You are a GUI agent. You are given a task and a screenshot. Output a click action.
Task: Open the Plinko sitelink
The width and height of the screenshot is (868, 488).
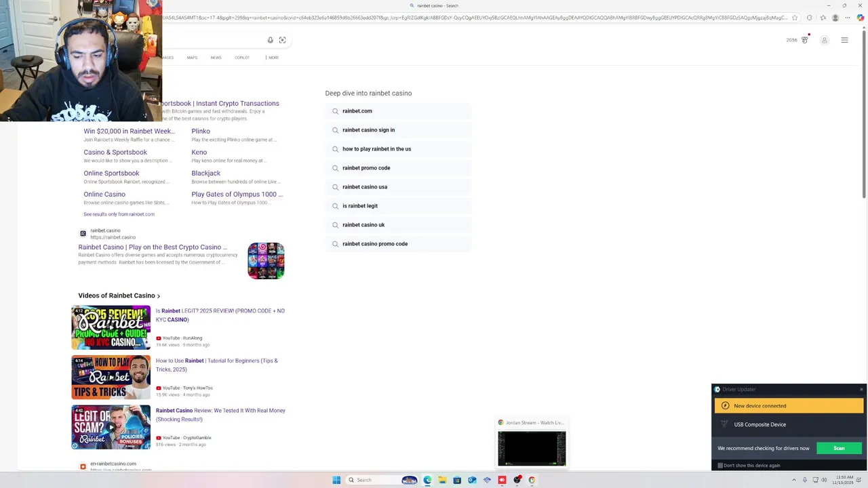coord(201,131)
